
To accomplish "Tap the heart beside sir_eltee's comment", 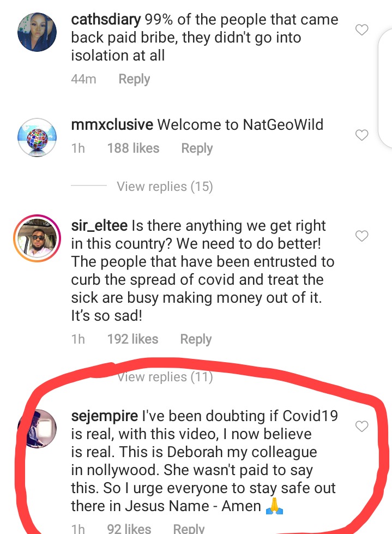I will [x=361, y=236].
